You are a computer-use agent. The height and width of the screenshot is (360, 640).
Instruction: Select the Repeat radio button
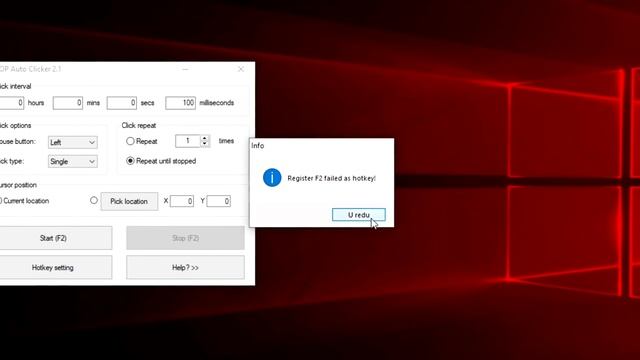click(130, 141)
